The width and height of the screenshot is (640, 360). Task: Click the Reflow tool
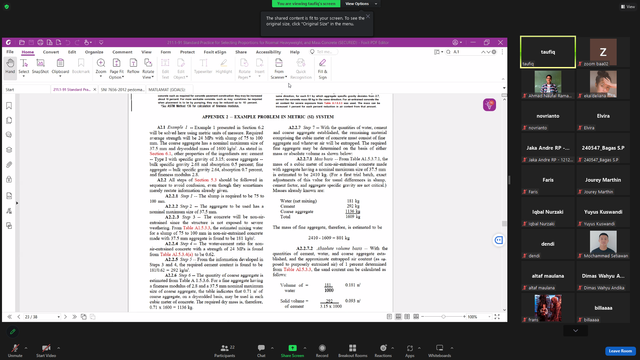click(133, 67)
